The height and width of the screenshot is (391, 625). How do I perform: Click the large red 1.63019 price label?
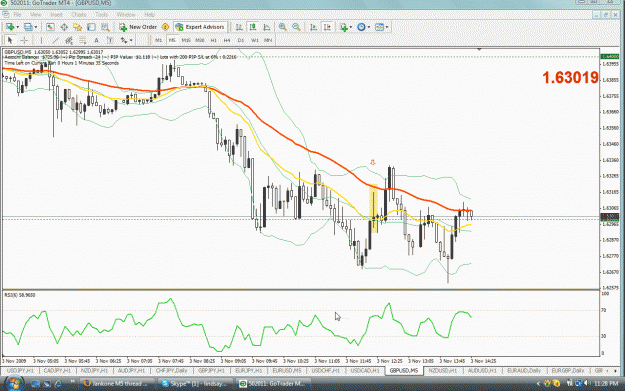tap(570, 78)
